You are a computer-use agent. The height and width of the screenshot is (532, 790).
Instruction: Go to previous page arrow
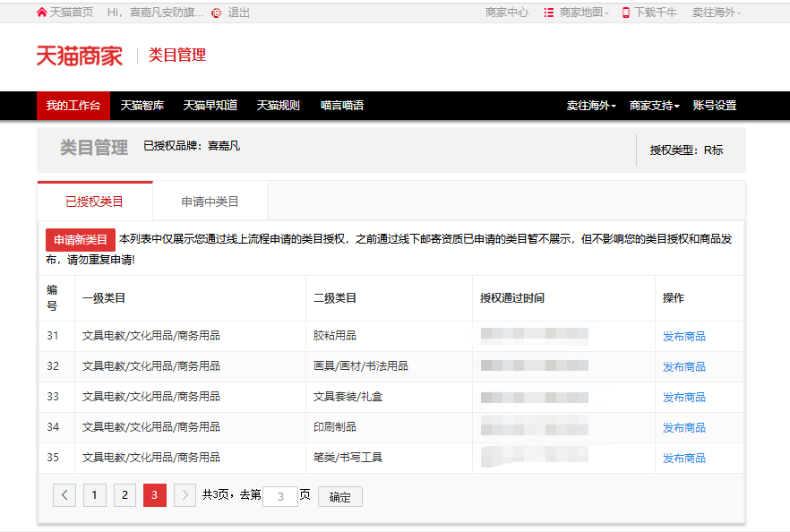click(64, 495)
